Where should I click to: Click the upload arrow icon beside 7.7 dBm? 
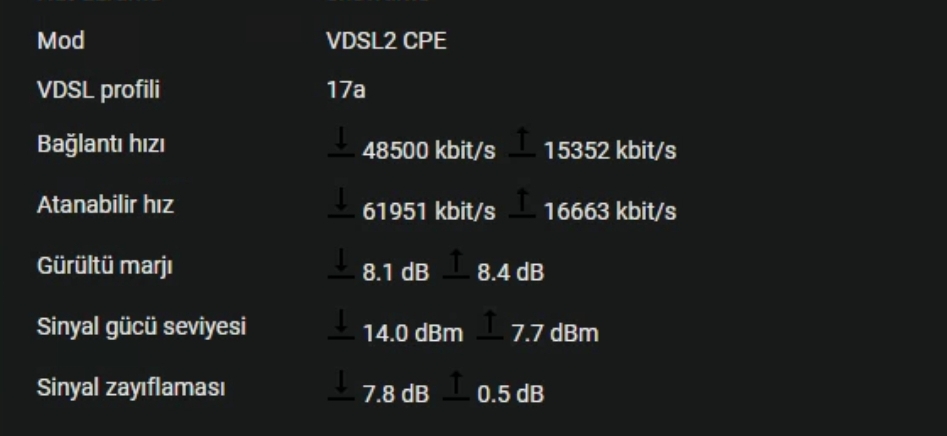point(490,324)
